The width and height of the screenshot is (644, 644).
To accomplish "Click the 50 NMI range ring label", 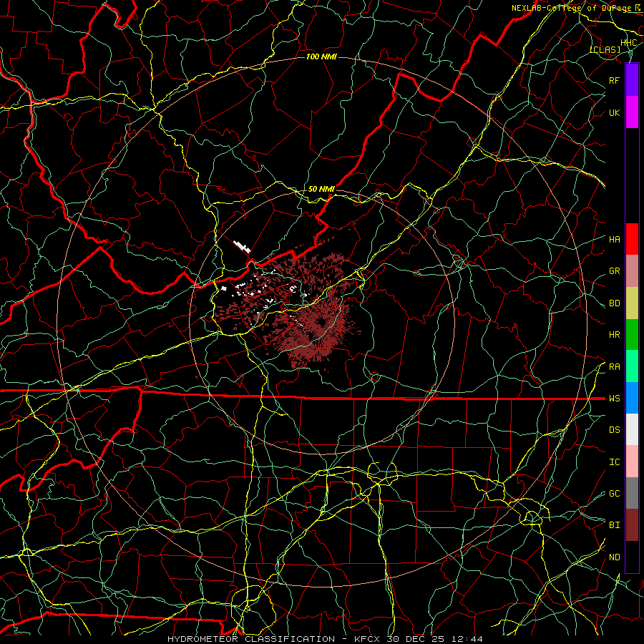I will [x=321, y=189].
